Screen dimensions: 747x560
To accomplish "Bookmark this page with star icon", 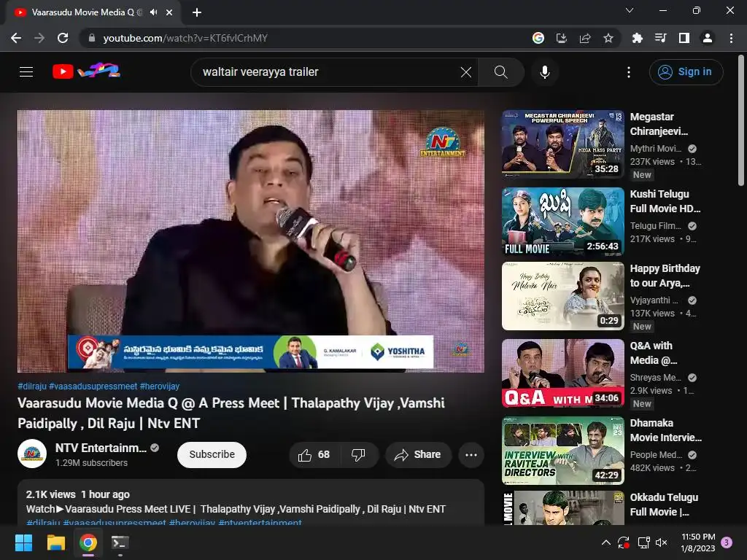I will 608,38.
